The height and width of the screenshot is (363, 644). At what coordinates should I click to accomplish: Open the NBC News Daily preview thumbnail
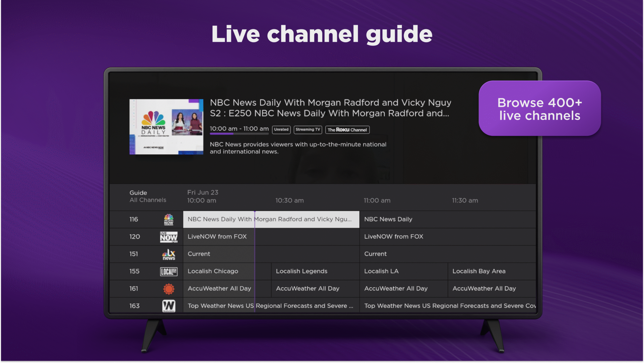[166, 126]
